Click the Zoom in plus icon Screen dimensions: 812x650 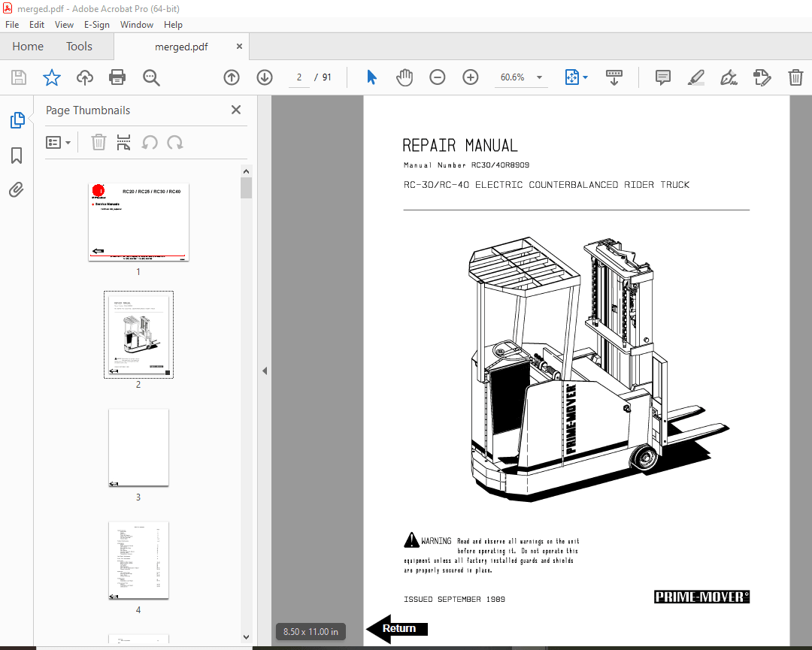point(471,77)
